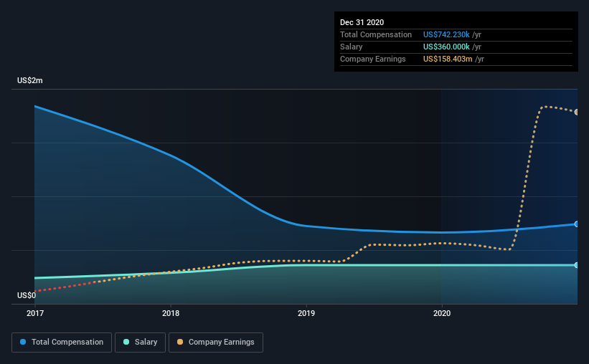589x364 pixels.
Task: Click the US$0 y-axis label
Action: 27,295
